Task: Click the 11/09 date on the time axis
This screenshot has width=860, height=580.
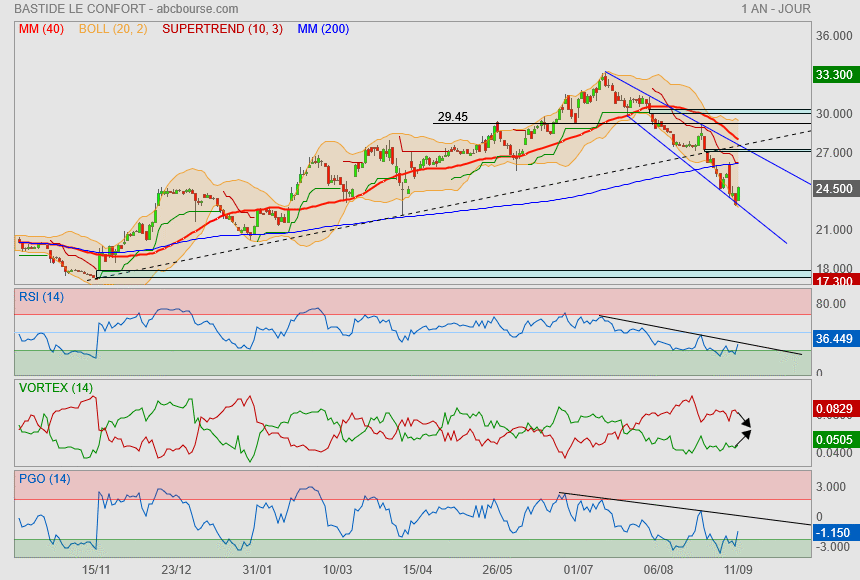Action: 738,570
